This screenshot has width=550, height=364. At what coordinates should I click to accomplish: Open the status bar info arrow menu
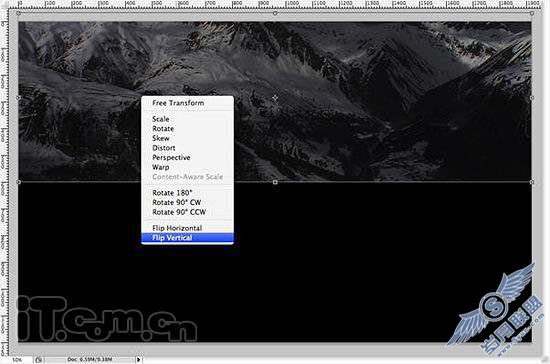[139, 359]
